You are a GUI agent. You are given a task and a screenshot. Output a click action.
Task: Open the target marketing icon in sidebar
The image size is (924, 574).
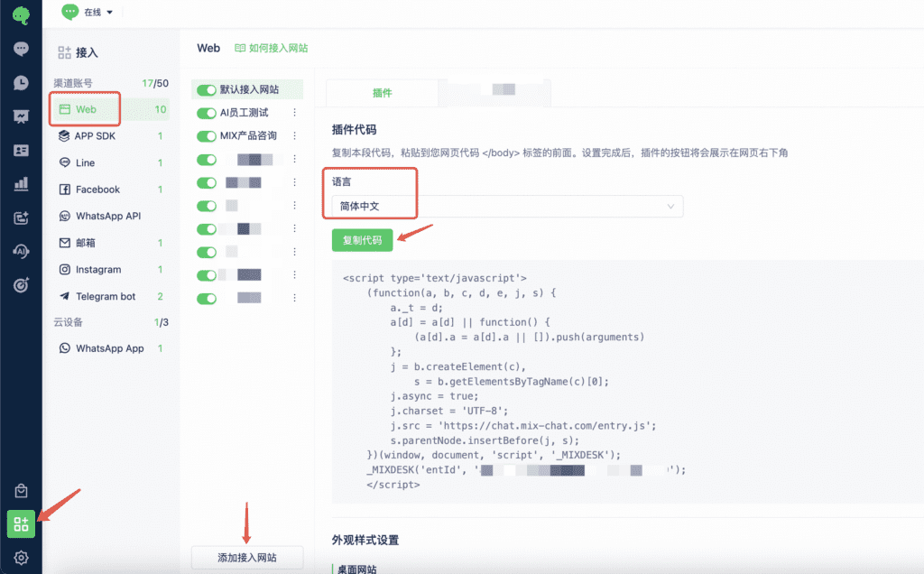tap(21, 285)
